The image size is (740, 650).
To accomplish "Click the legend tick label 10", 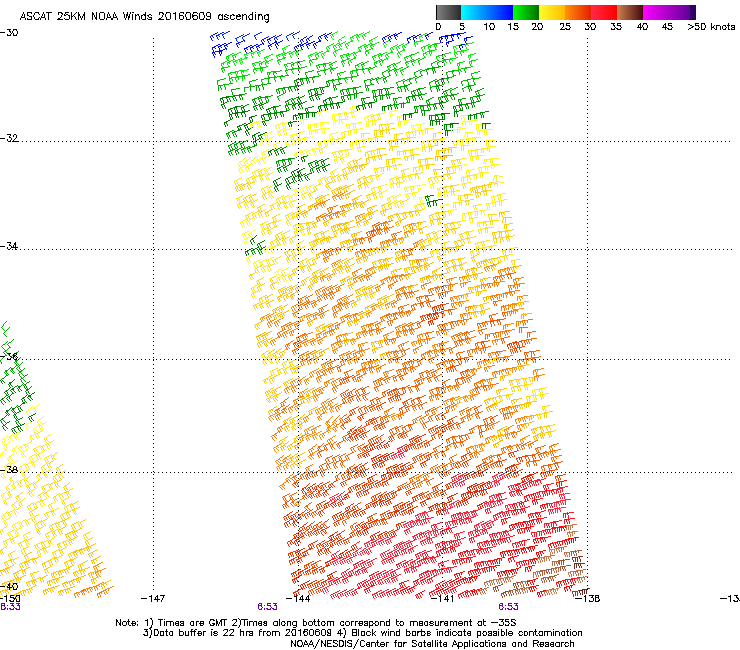I will coord(489,27).
